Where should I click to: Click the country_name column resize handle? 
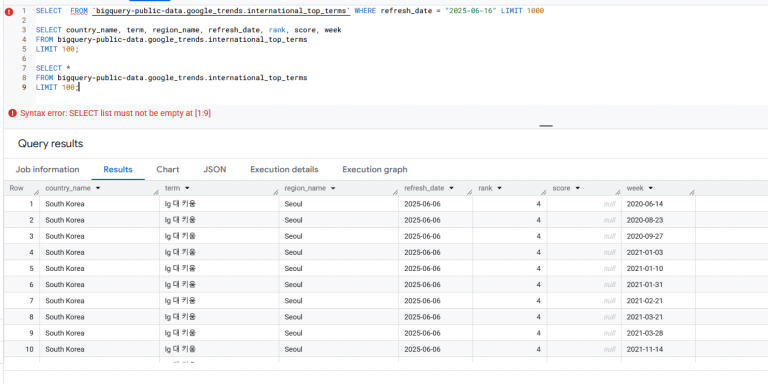coord(156,192)
